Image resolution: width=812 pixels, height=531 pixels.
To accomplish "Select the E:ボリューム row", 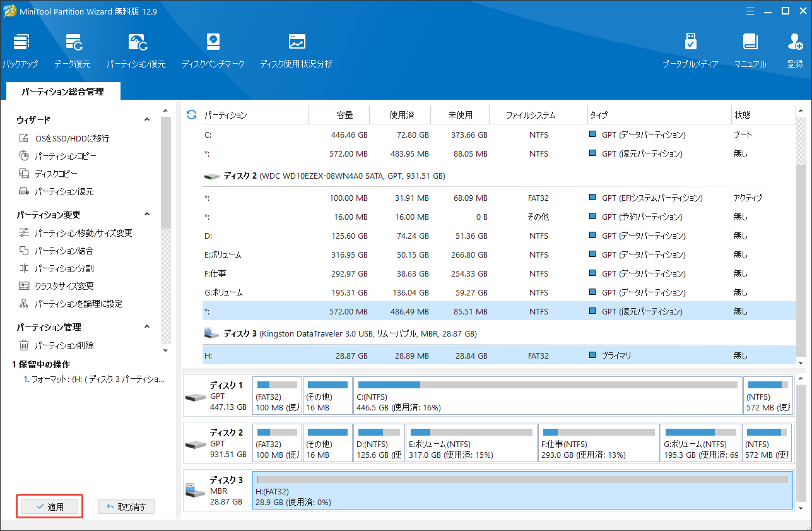I will coord(498,255).
